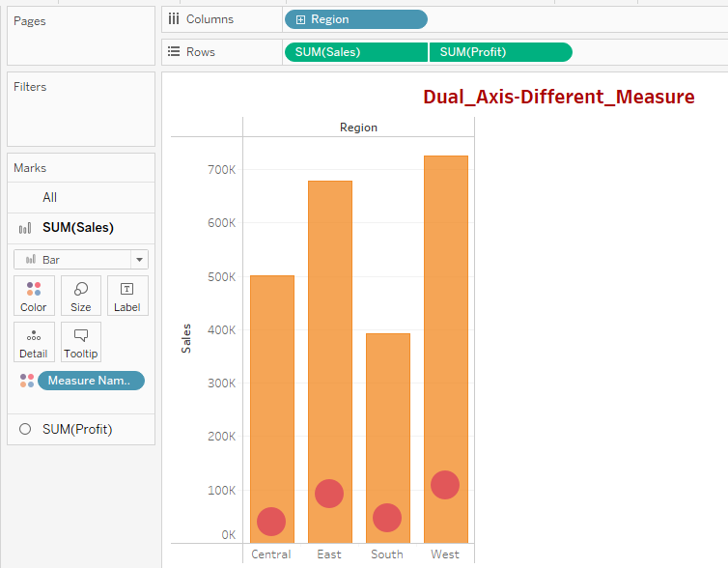The height and width of the screenshot is (568, 728).
Task: Click the Sales axis title
Action: coord(186,338)
